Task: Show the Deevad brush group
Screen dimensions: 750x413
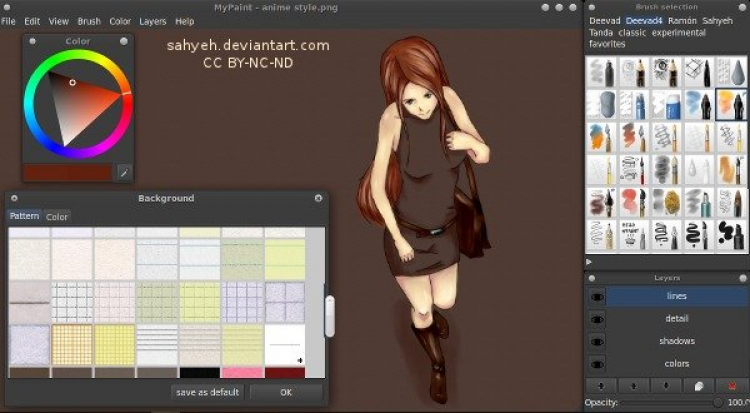Action: click(605, 21)
